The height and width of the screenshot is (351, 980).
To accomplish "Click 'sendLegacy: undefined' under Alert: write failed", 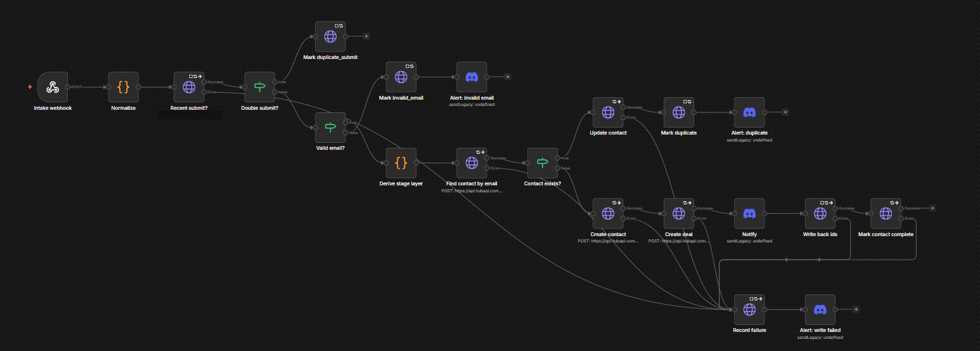I will pyautogui.click(x=820, y=337).
